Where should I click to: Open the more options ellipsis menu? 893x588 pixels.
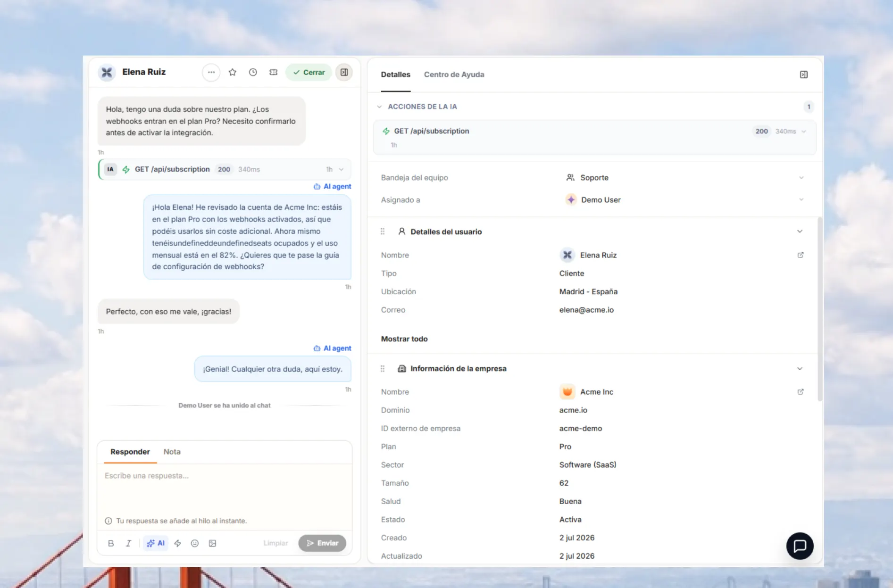pos(211,72)
